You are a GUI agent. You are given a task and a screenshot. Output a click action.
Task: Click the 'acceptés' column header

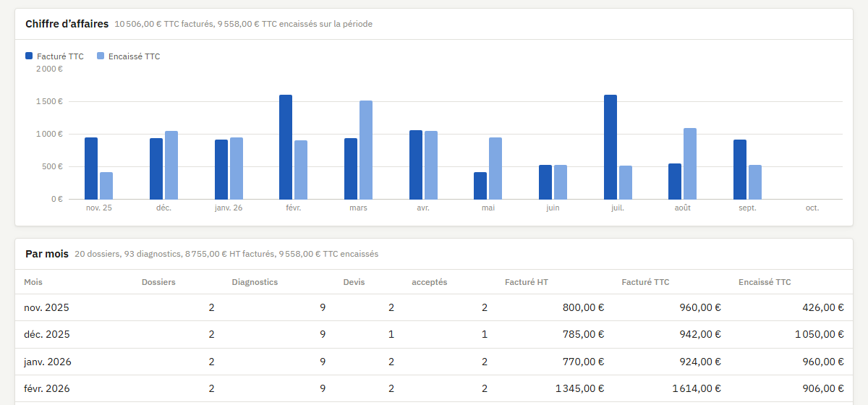tap(430, 282)
